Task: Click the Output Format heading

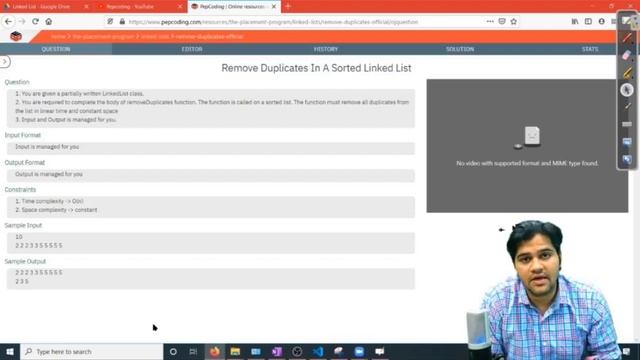Action: click(25, 162)
